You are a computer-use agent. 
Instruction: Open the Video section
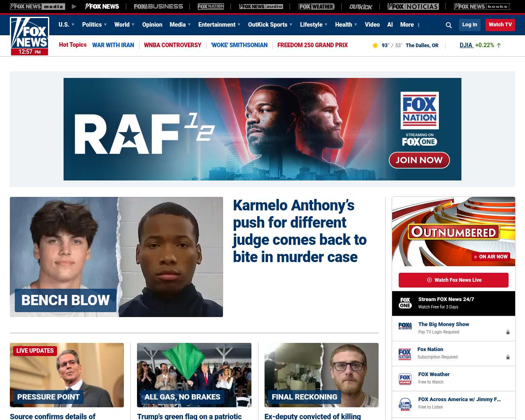(372, 25)
